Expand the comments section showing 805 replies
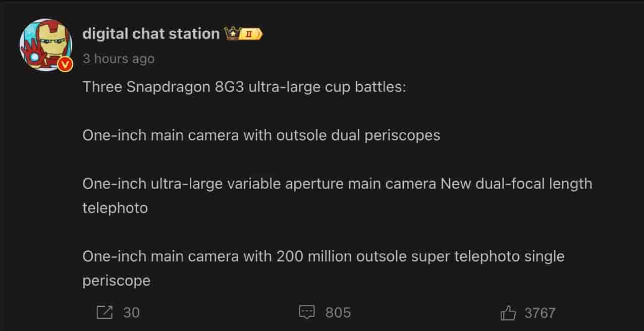This screenshot has width=644, height=331. (307, 312)
